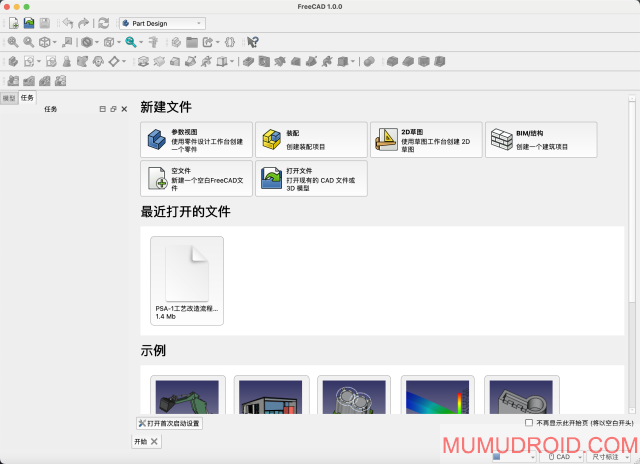The image size is (640, 464).
Task: Click the 2D草图 card
Action: (x=426, y=140)
